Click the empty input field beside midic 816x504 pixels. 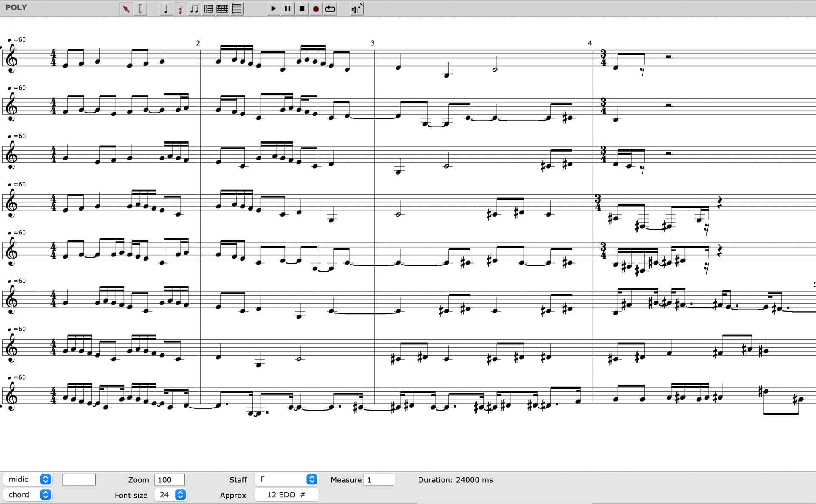[79, 480]
